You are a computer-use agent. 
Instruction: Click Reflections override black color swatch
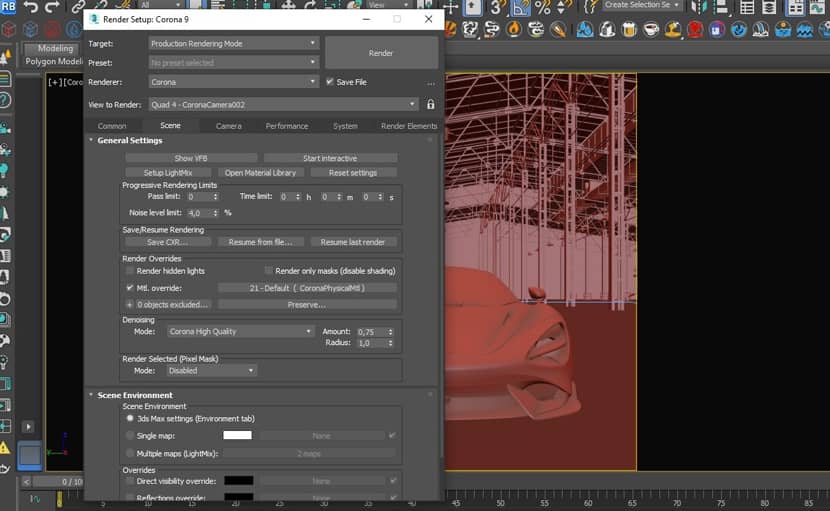pos(238,497)
